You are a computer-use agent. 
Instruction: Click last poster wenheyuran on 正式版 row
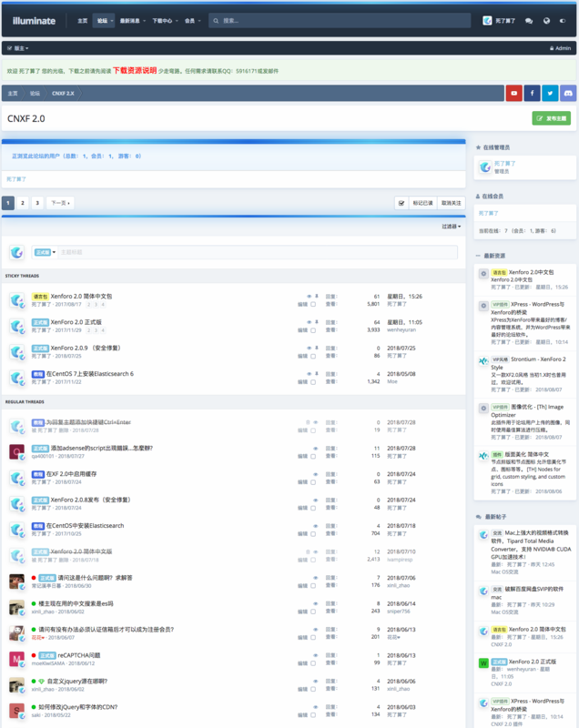click(x=401, y=330)
